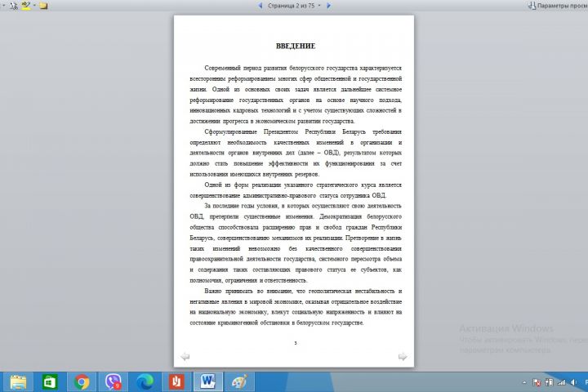
Task: Open the red PDF reader app on taskbar
Action: pos(176,382)
